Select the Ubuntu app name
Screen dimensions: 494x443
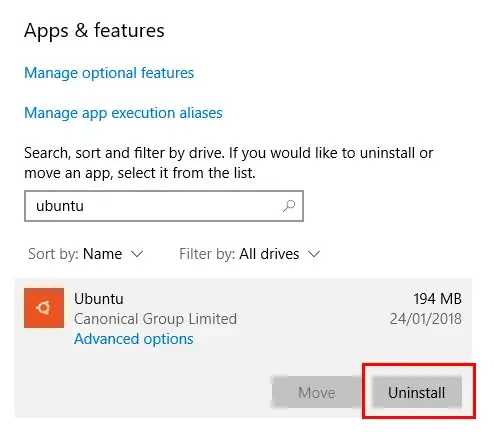[99, 299]
